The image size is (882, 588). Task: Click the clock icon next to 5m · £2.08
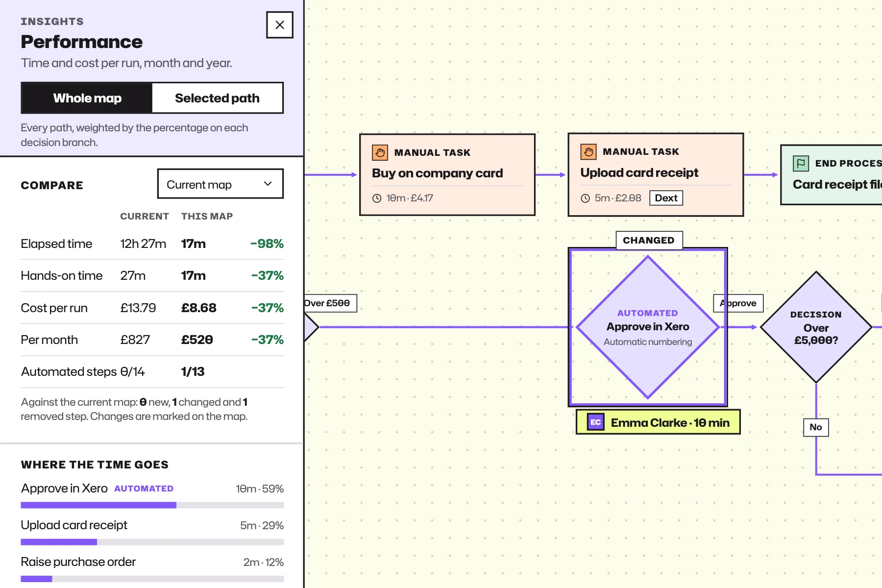tap(585, 198)
